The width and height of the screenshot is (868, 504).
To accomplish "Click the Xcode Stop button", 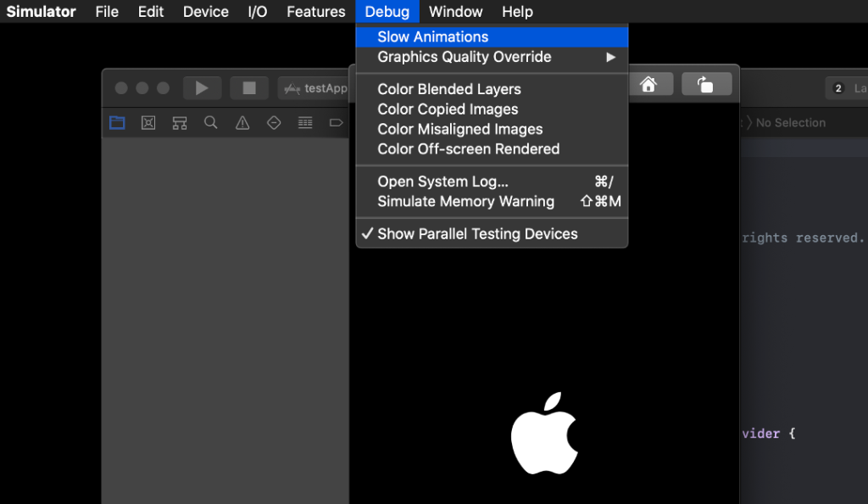I will tap(249, 88).
